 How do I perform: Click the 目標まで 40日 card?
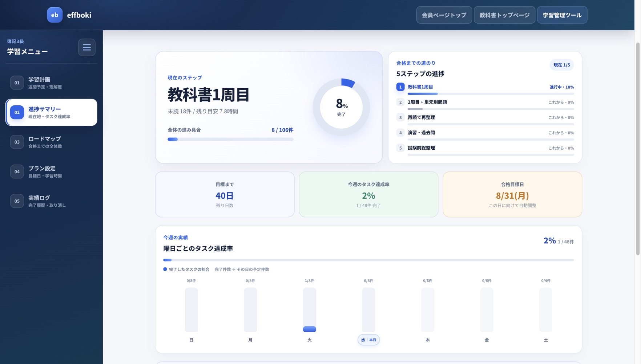pos(225,194)
